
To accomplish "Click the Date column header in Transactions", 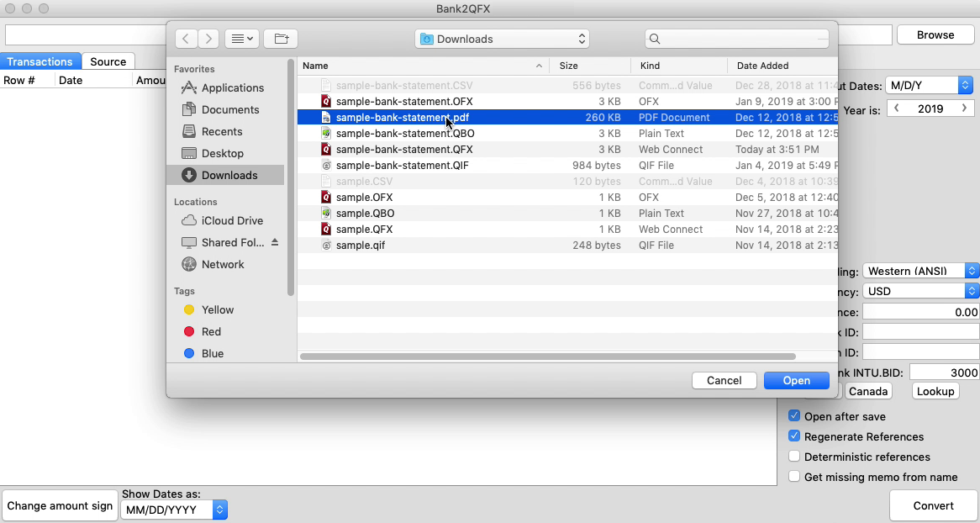I will tap(94, 80).
